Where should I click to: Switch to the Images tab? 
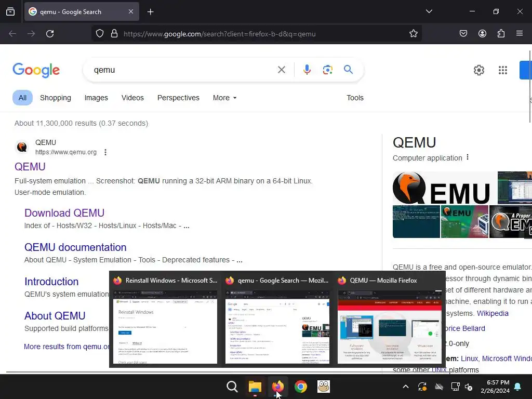point(96,98)
